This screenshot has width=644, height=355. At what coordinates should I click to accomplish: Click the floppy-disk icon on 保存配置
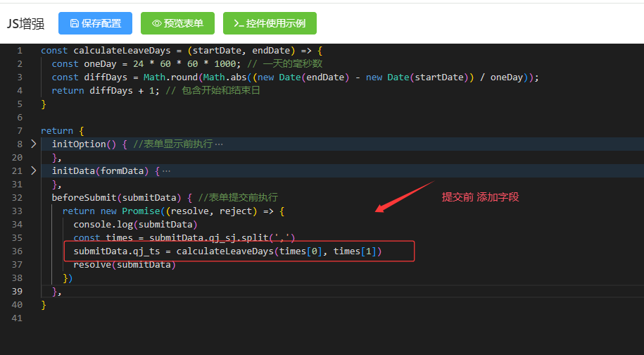click(75, 23)
